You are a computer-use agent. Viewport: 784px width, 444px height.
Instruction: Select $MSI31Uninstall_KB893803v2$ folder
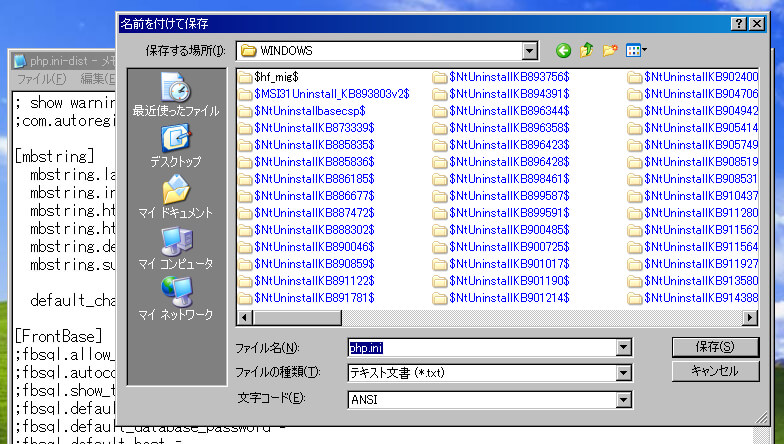click(x=324, y=94)
